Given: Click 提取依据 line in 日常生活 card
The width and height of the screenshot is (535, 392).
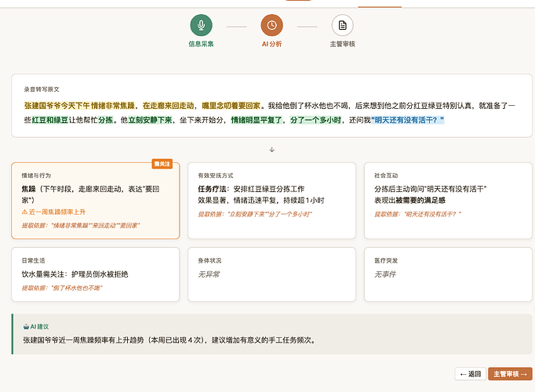Looking at the screenshot, I should (62, 288).
